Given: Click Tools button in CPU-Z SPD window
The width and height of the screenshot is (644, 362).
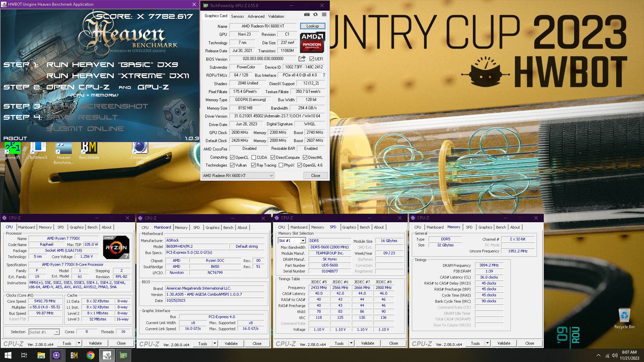Looking at the screenshot, I should click(339, 343).
